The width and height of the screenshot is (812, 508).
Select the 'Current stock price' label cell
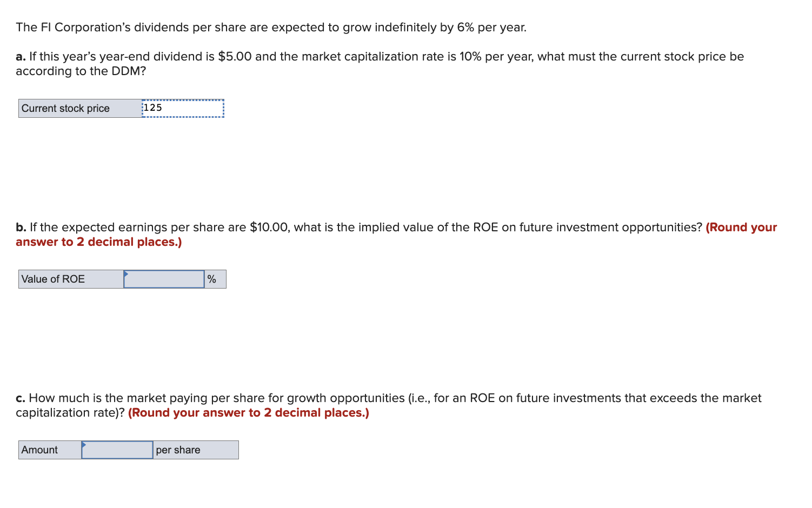80,108
